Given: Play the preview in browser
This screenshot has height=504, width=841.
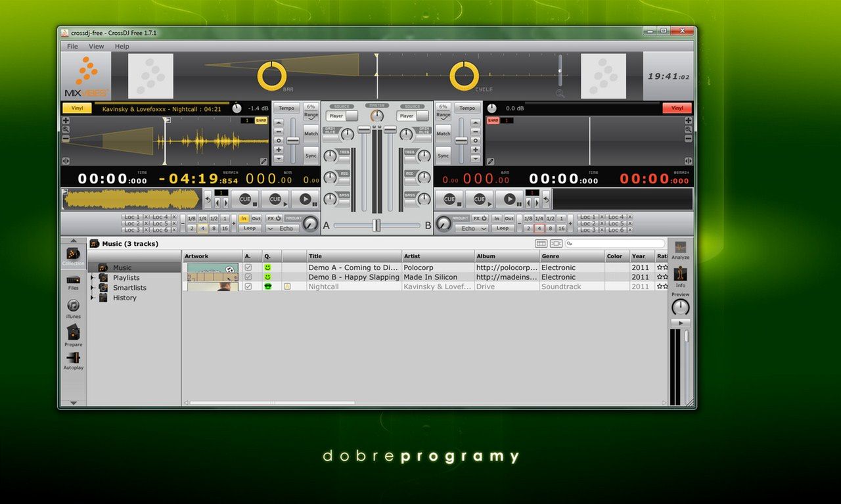Looking at the screenshot, I should pos(680,323).
